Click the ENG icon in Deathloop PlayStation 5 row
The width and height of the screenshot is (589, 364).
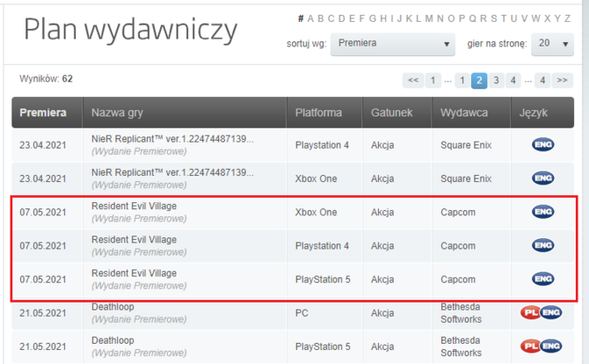pos(551,346)
